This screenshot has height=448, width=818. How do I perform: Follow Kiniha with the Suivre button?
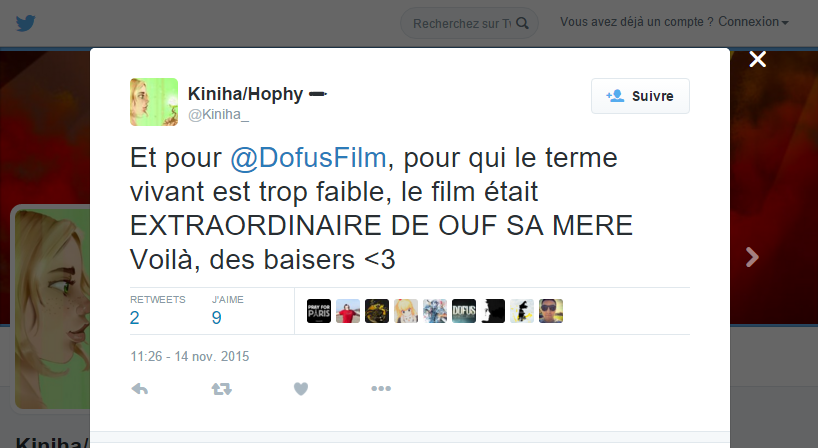tap(640, 96)
